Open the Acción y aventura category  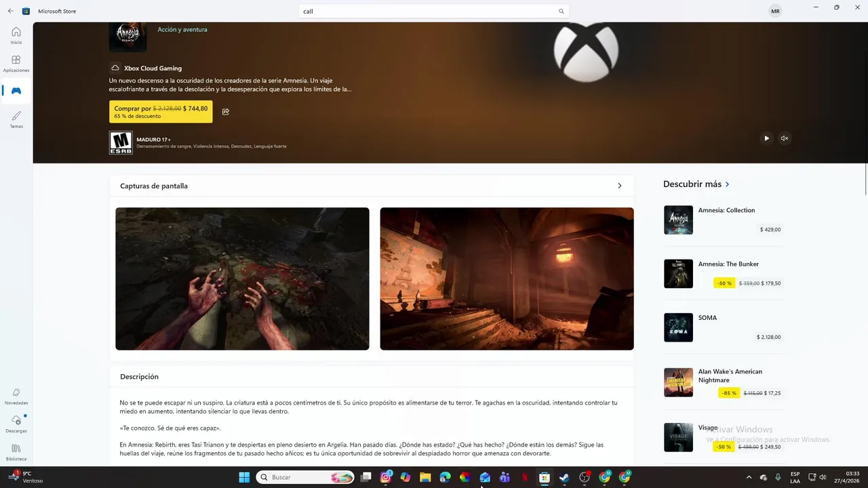182,30
